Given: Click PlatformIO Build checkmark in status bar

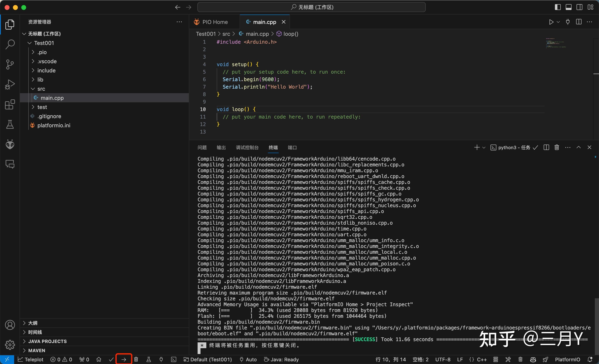Looking at the screenshot, I should click(x=111, y=359).
